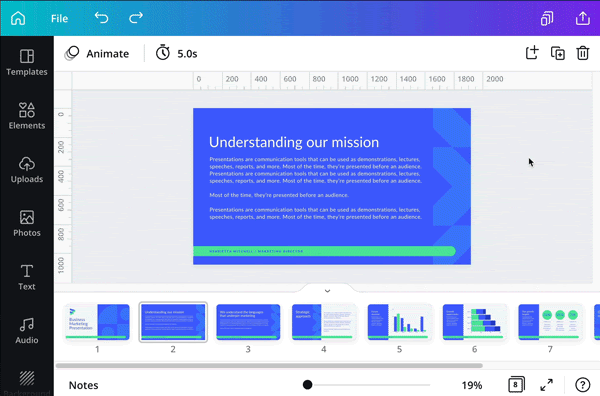Open grid view with page count 8
The width and height of the screenshot is (600, 396).
pyautogui.click(x=516, y=385)
